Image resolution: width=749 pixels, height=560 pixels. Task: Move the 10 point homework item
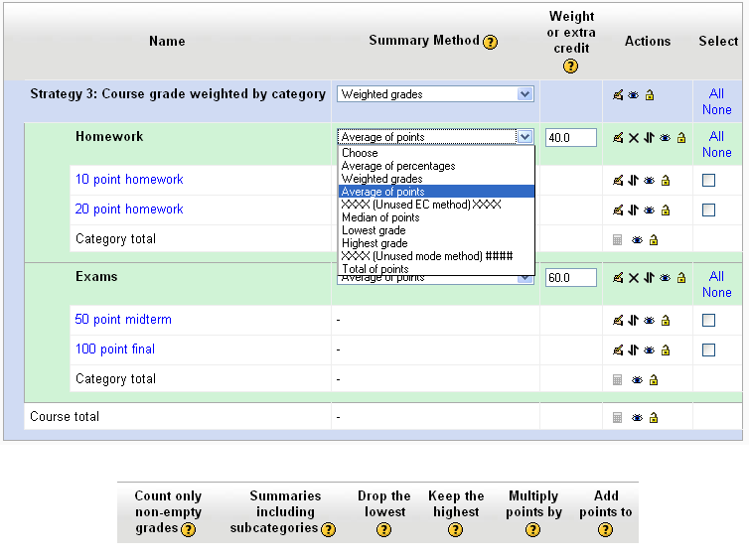click(633, 181)
